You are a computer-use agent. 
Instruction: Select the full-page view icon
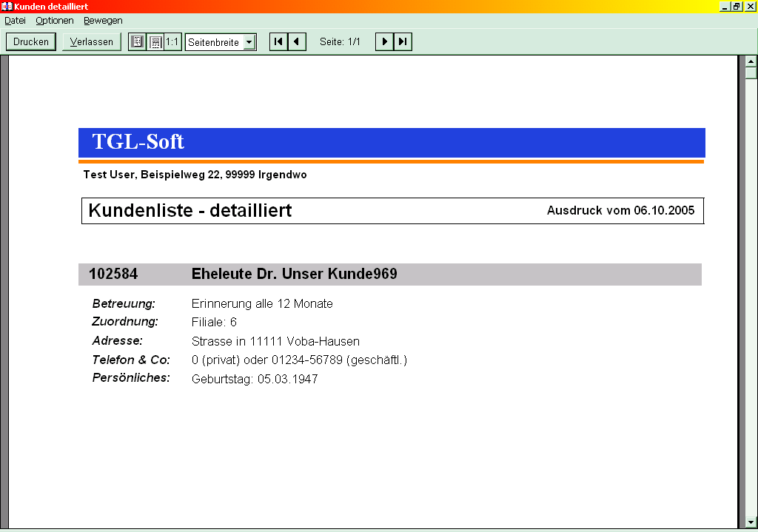coord(137,41)
